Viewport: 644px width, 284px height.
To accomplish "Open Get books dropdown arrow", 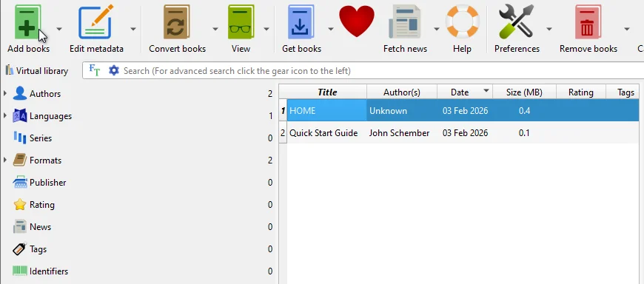I will pos(331,29).
